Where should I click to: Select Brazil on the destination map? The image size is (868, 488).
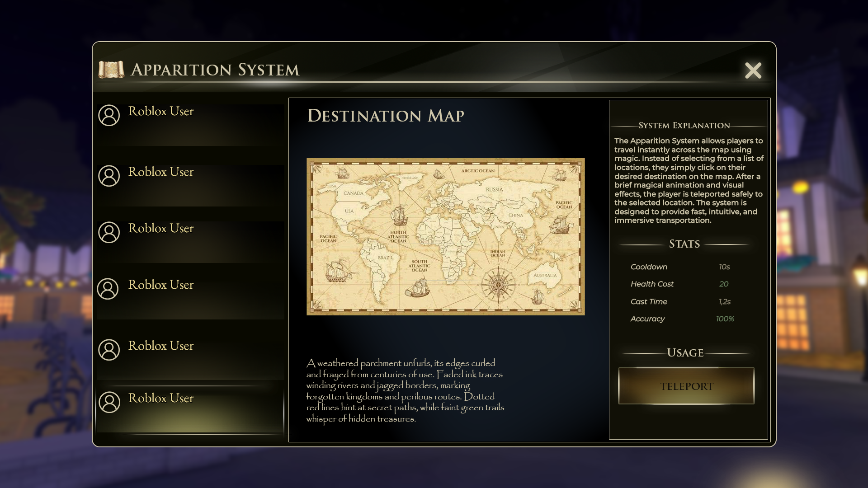click(x=386, y=258)
